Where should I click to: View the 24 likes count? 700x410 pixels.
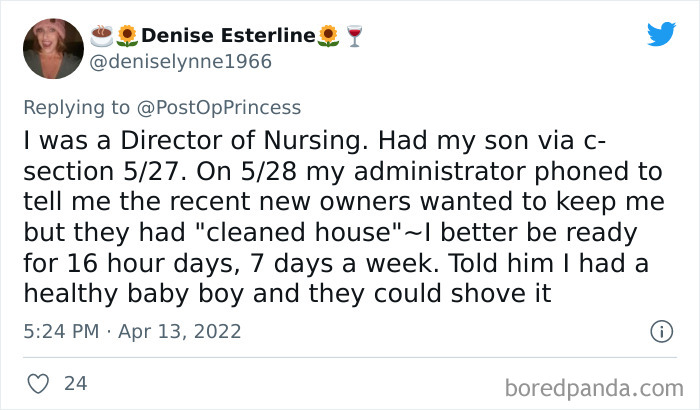coord(74,382)
